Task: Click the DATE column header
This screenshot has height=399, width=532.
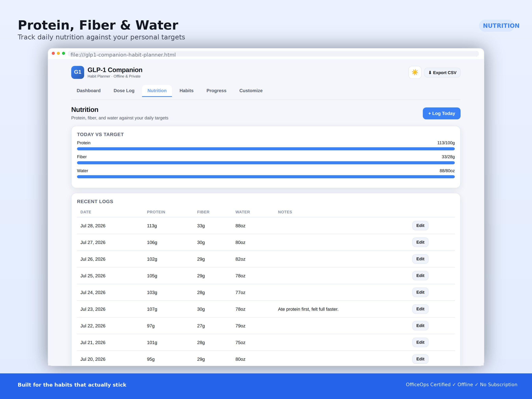Action: [x=86, y=212]
